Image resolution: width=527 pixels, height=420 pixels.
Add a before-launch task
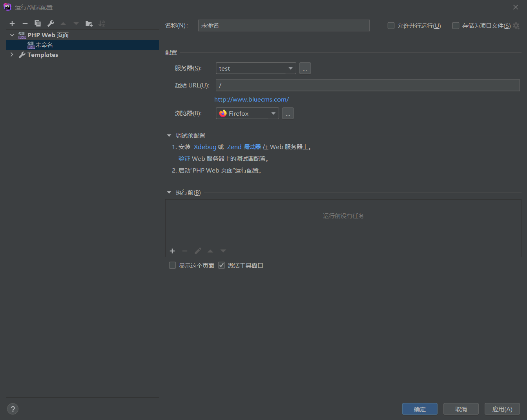click(172, 251)
